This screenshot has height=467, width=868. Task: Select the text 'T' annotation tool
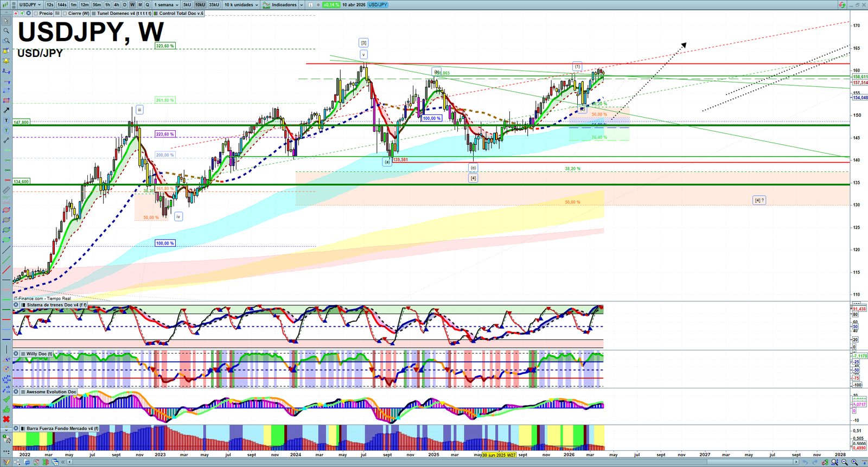tap(7, 120)
